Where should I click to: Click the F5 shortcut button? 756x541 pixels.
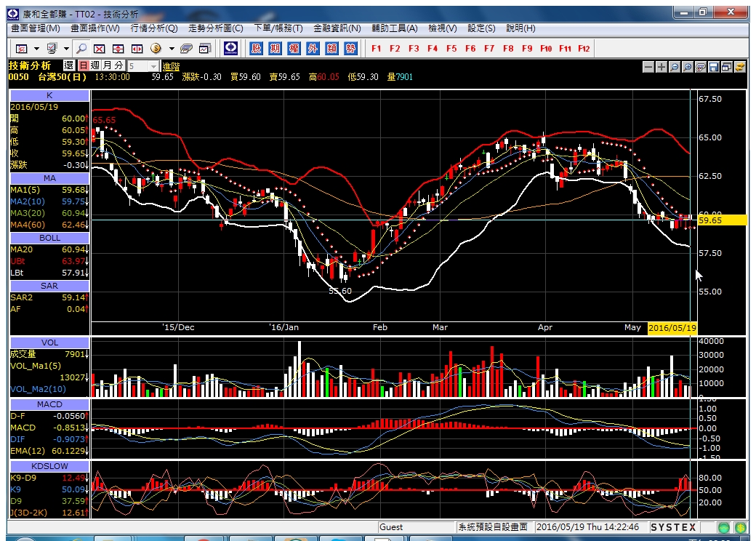click(x=451, y=49)
